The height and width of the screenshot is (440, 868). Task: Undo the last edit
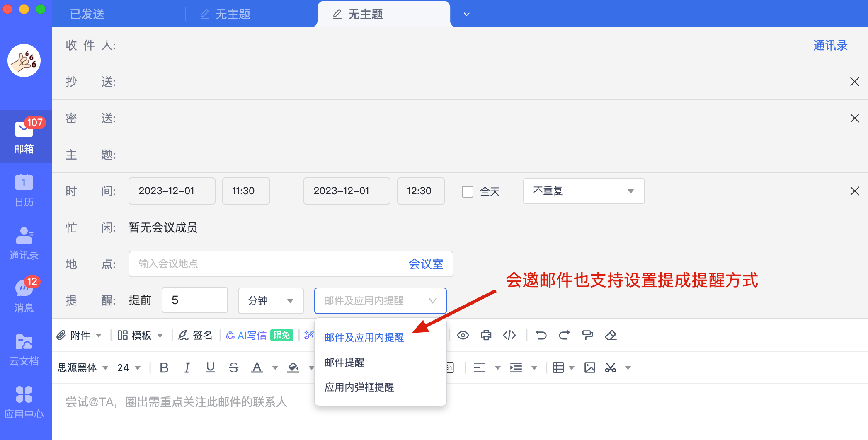click(541, 335)
